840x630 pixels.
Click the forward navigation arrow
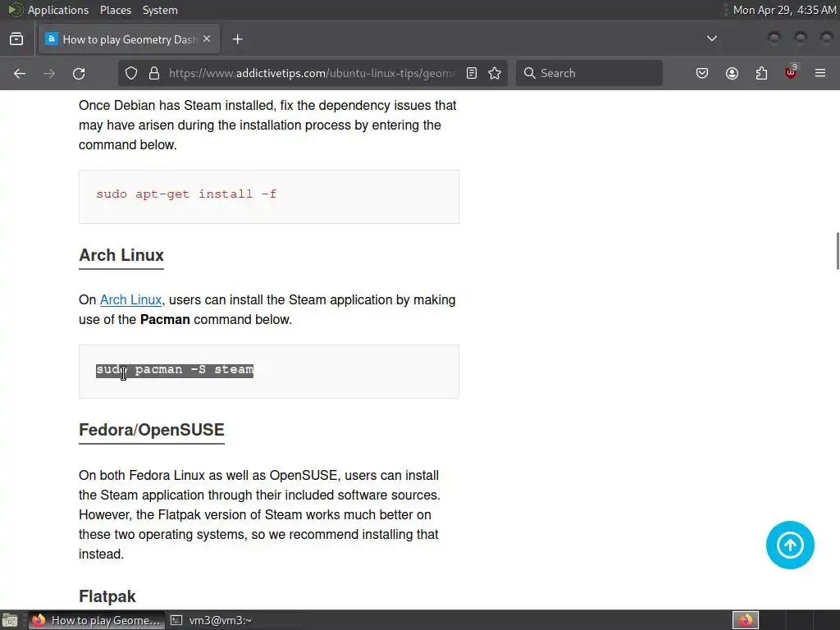click(49, 73)
